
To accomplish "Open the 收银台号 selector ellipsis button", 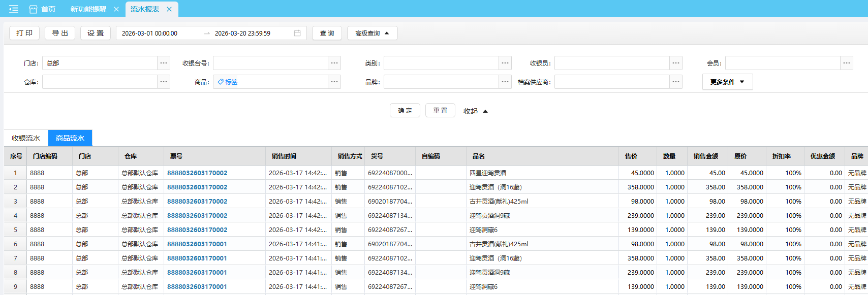I will (x=334, y=63).
